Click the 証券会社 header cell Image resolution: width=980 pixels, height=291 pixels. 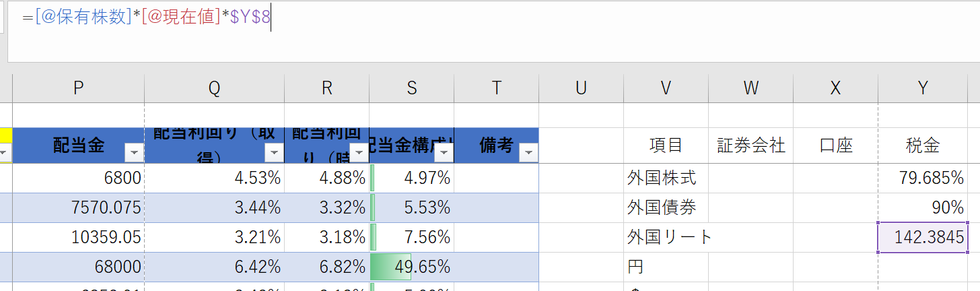click(750, 145)
